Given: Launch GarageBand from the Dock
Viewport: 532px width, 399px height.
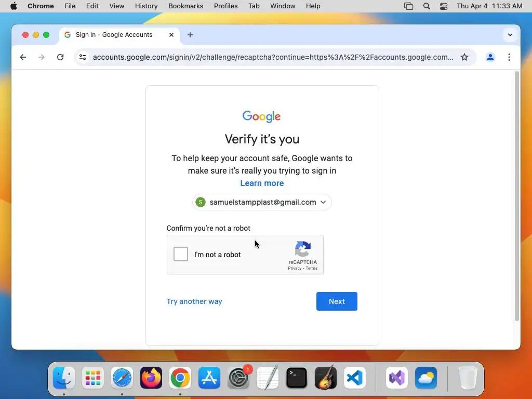Looking at the screenshot, I should tap(326, 378).
